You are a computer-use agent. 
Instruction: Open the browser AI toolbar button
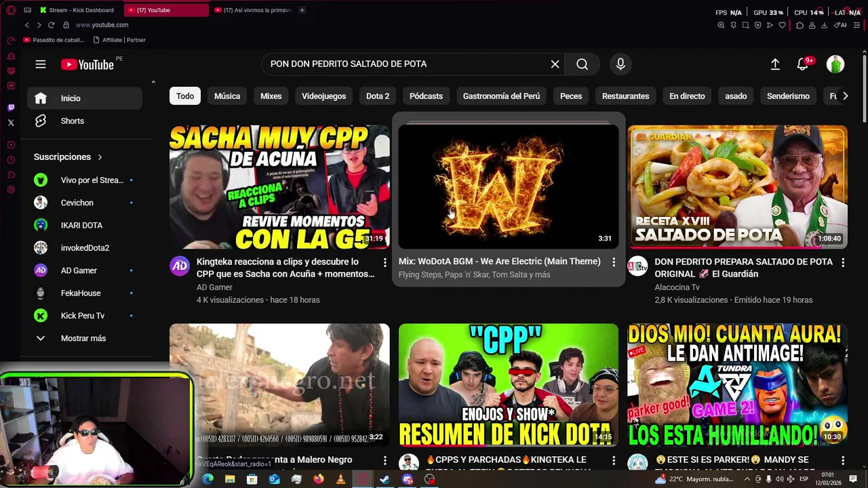pyautogui.click(x=840, y=25)
